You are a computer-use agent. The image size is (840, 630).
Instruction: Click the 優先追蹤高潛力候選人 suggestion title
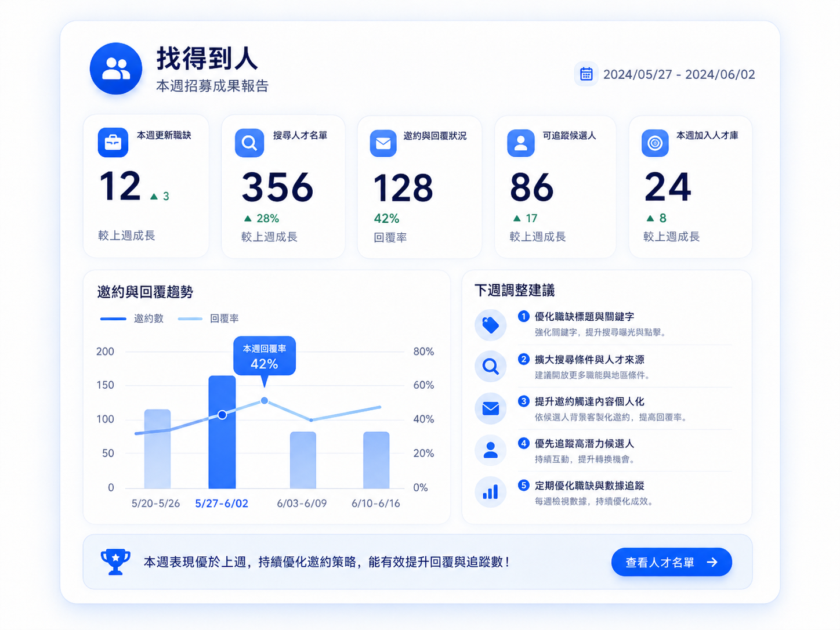click(x=584, y=444)
